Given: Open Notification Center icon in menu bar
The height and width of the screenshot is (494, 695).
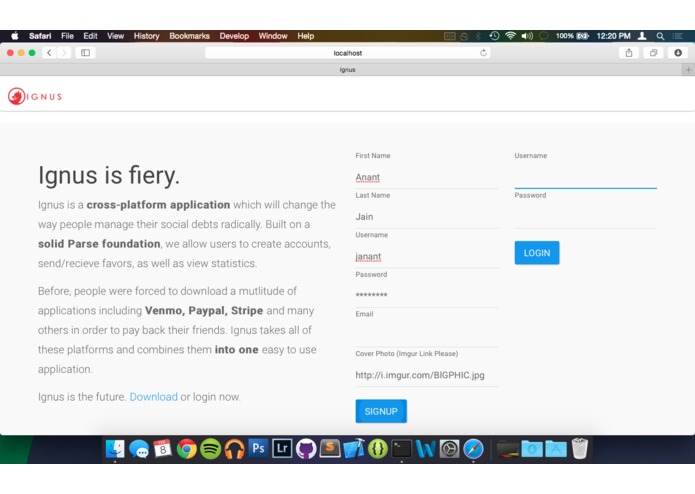Looking at the screenshot, I should pyautogui.click(x=678, y=36).
